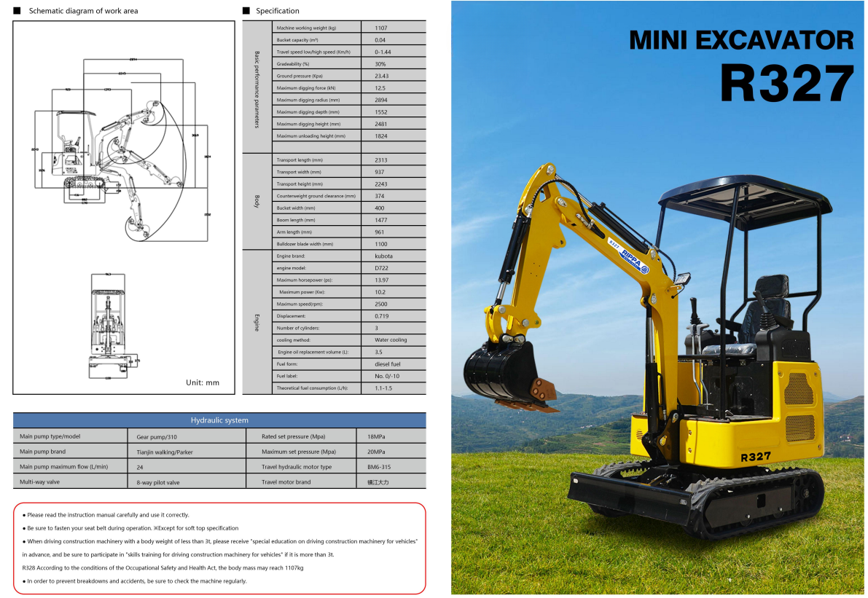Click the front-view excavator schematic drawing
This screenshot has width=868, height=598.
[114, 326]
